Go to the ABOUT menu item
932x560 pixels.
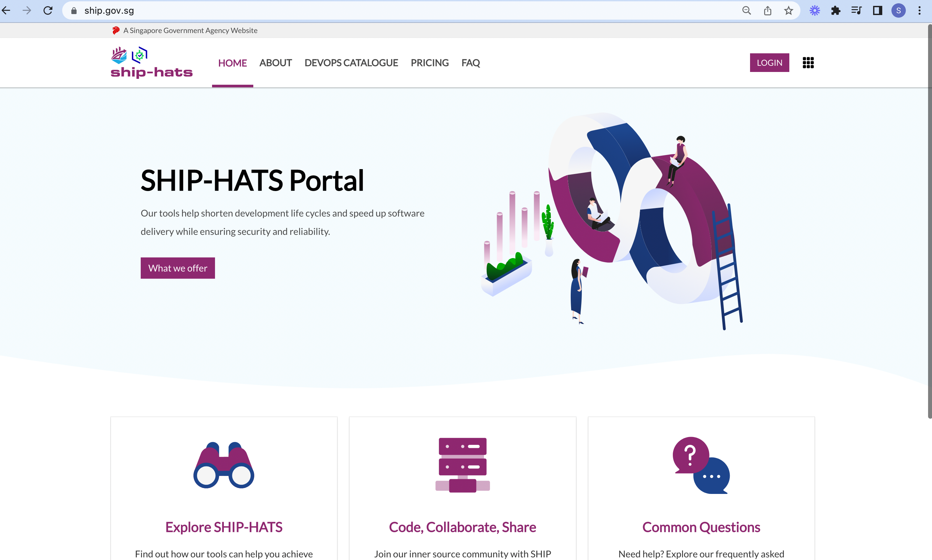275,63
